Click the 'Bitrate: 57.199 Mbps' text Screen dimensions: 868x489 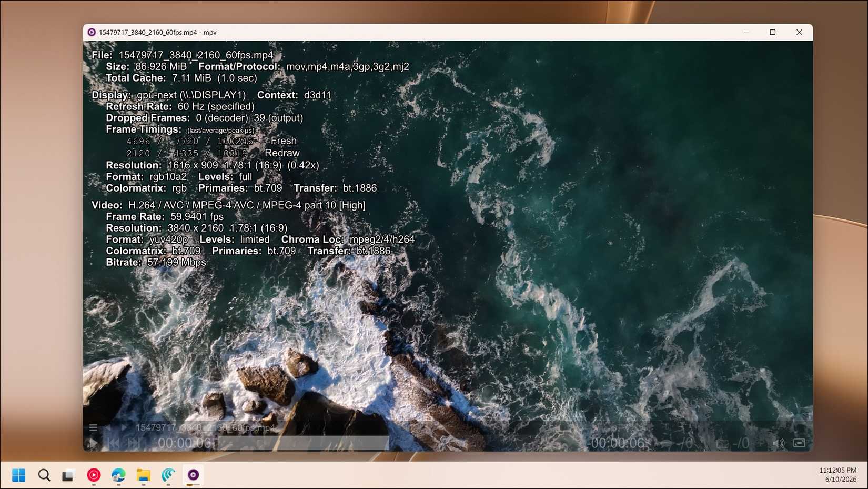(x=156, y=262)
